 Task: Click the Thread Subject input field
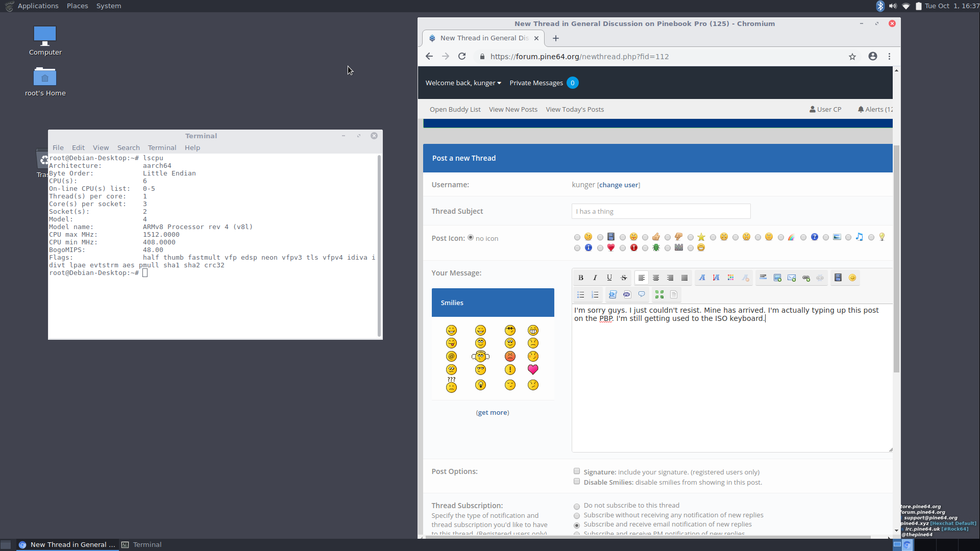point(660,211)
